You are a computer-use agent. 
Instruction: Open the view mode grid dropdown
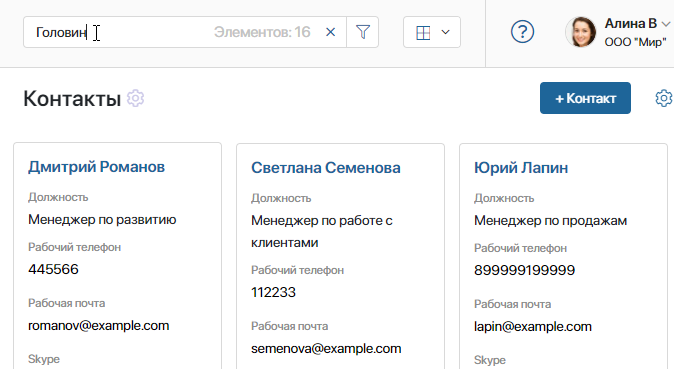tap(432, 32)
